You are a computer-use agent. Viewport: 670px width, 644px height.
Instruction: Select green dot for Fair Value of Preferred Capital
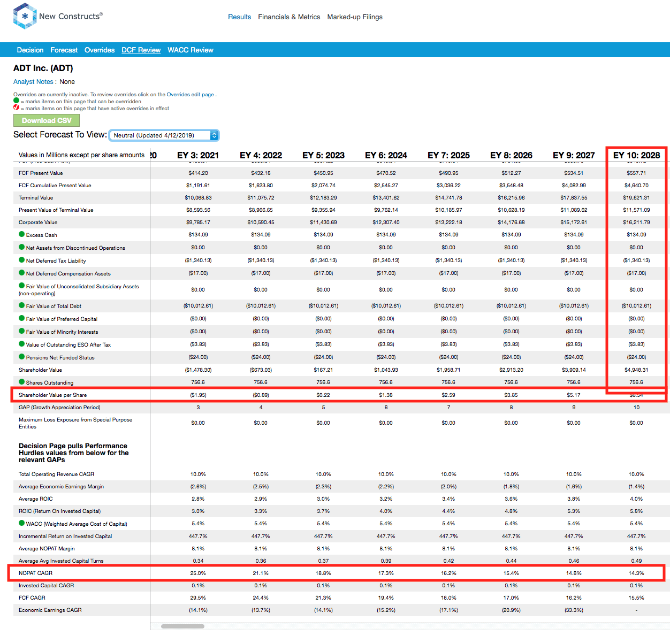(22, 318)
